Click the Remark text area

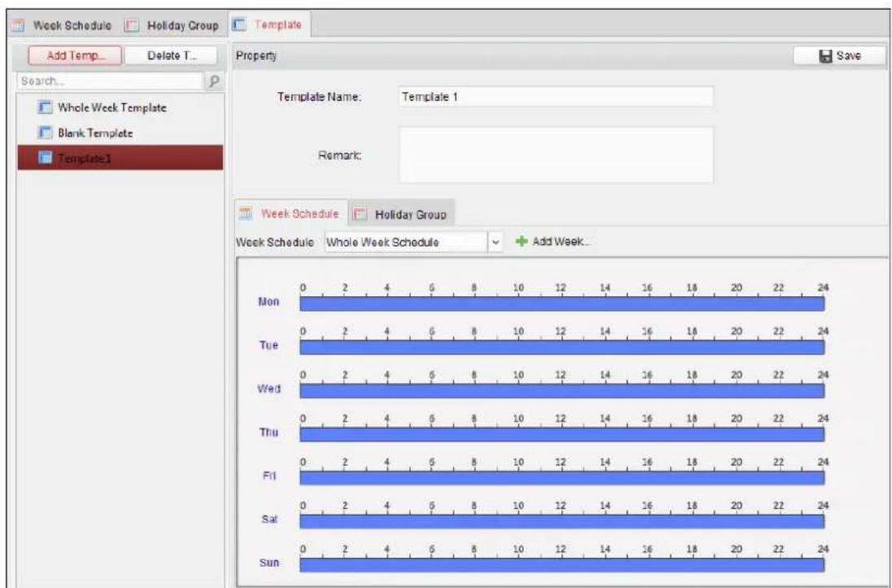click(556, 155)
